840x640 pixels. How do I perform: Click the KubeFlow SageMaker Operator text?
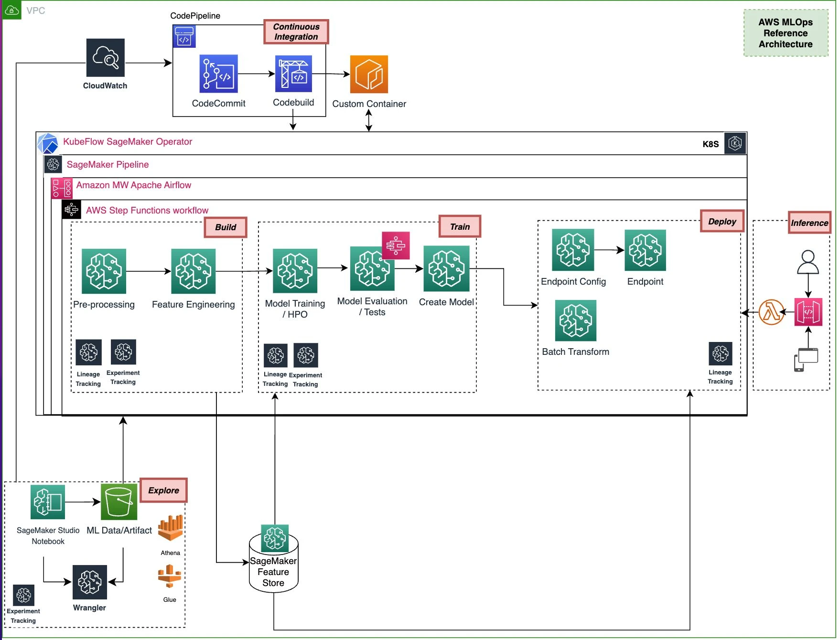coord(128,141)
